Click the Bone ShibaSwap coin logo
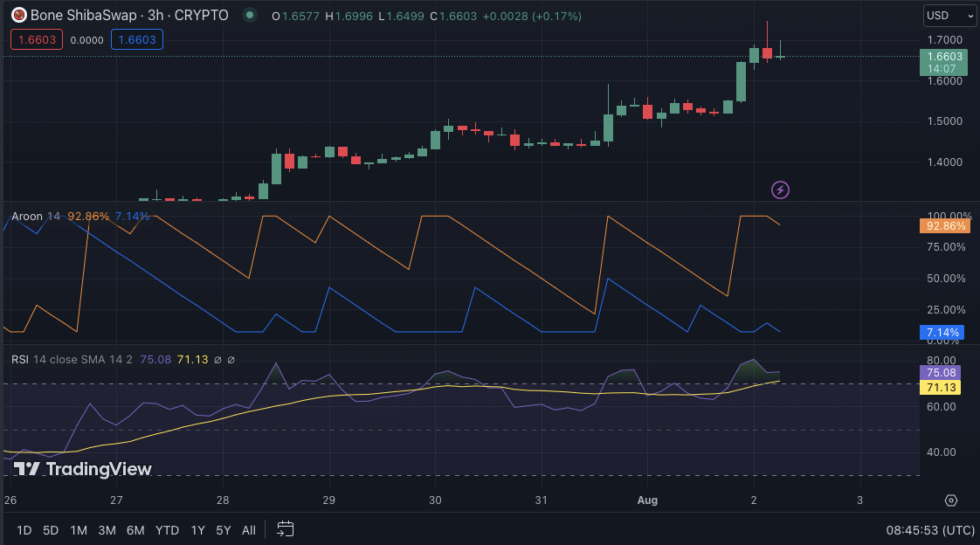Image resolution: width=980 pixels, height=545 pixels. coord(18,15)
